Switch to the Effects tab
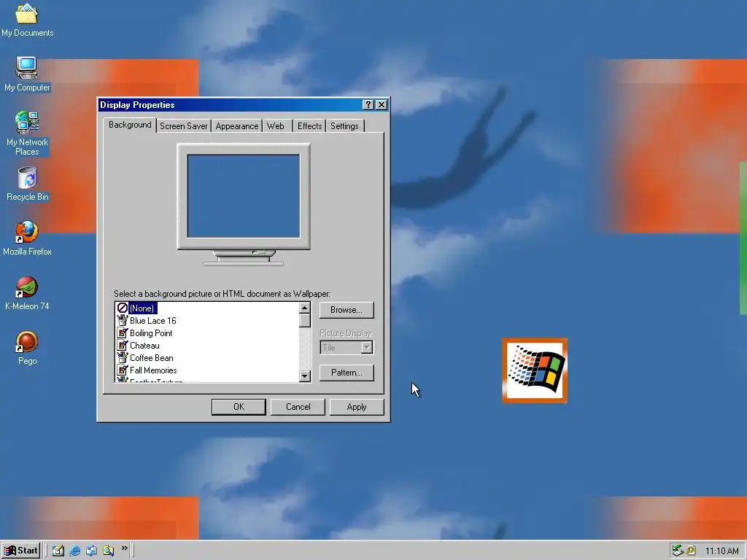This screenshot has width=747, height=560. click(x=309, y=126)
